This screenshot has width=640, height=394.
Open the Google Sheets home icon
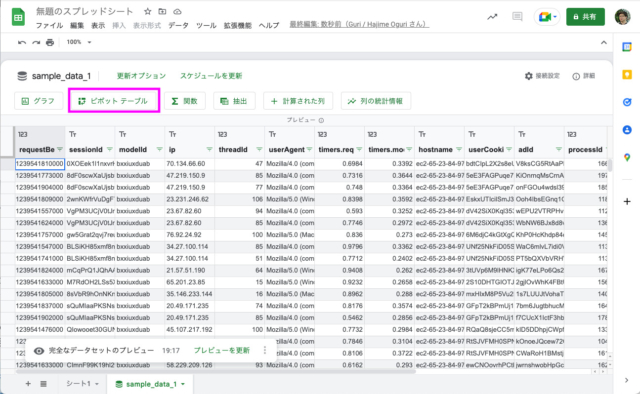(x=18, y=17)
